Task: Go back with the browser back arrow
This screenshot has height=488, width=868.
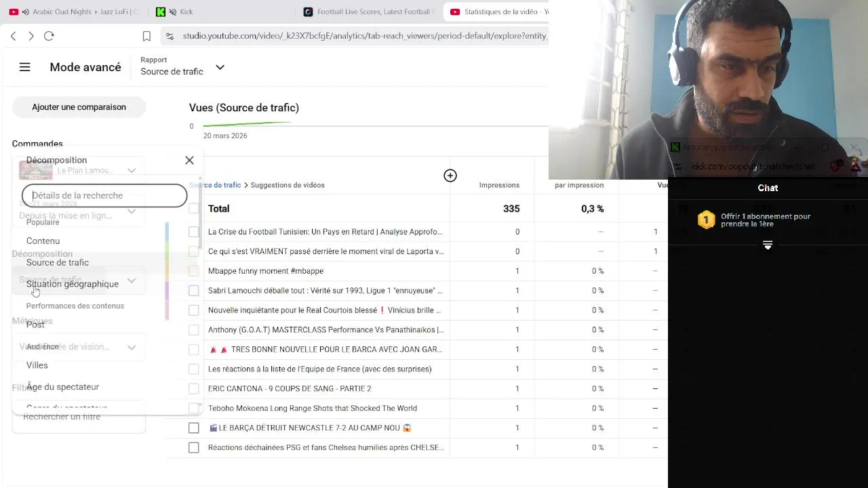Action: (x=14, y=36)
